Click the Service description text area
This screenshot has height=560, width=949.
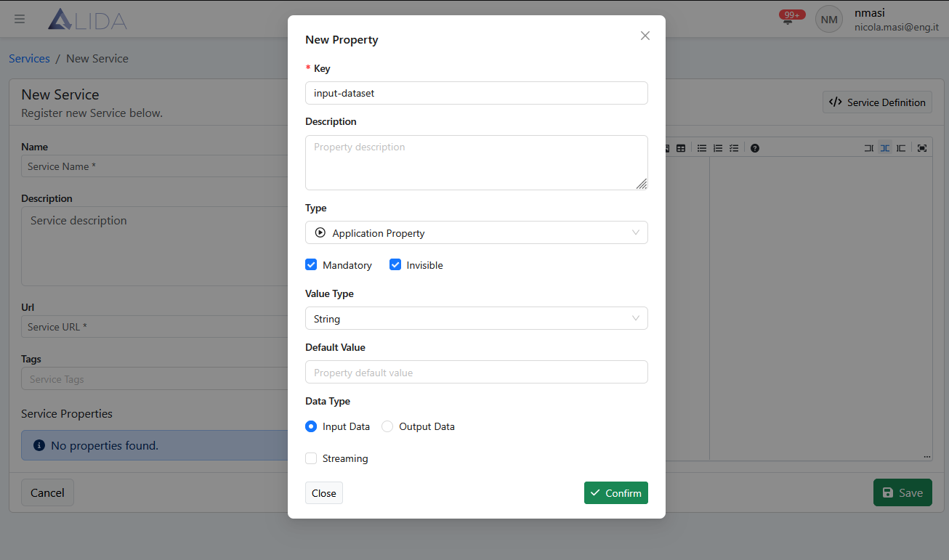point(154,246)
